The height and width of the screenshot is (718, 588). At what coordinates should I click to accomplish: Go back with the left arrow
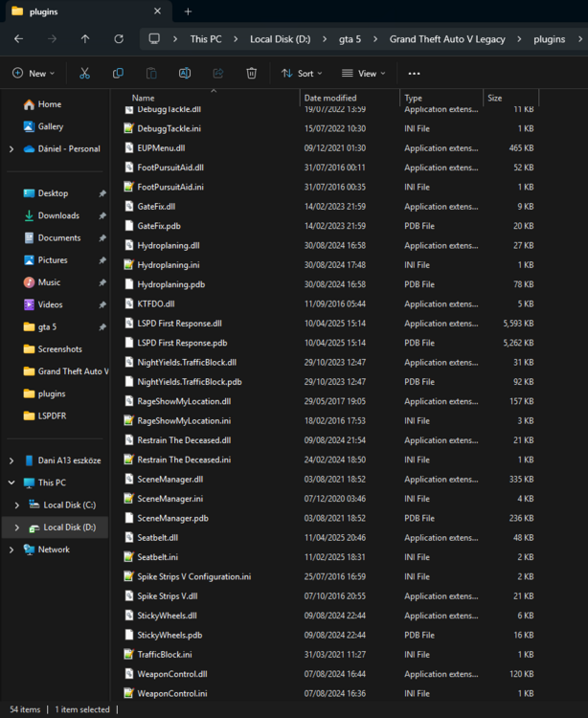18,39
